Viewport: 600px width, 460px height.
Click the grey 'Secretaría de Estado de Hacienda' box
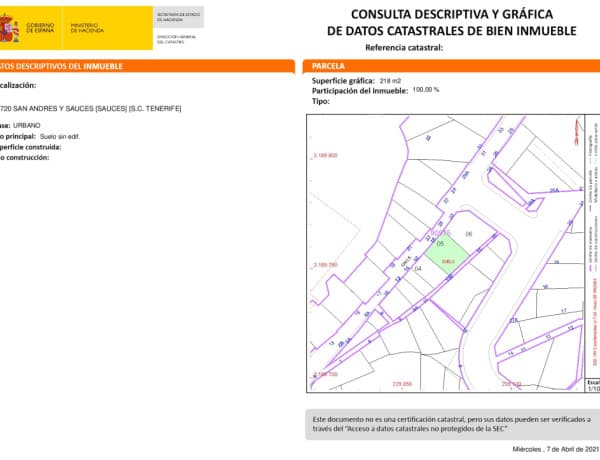(178, 17)
